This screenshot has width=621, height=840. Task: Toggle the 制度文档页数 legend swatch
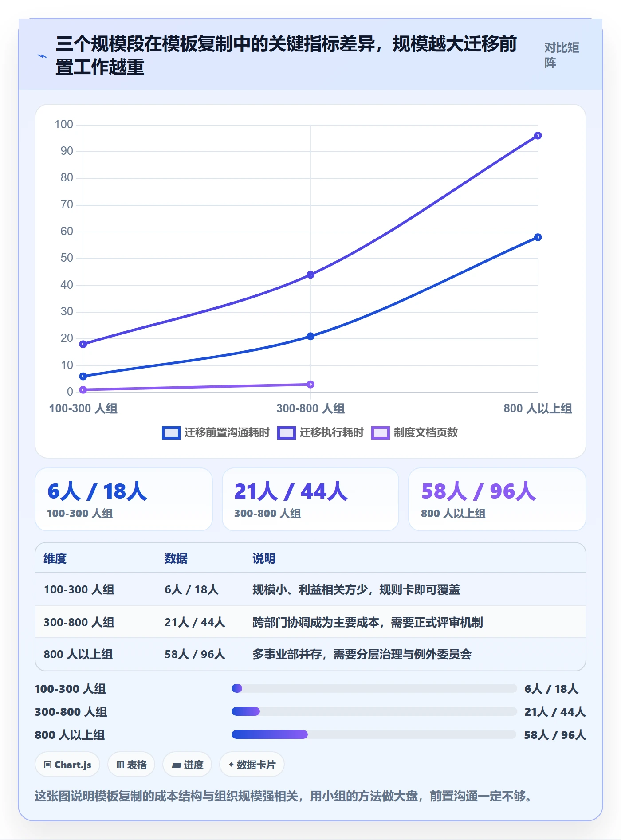(380, 433)
